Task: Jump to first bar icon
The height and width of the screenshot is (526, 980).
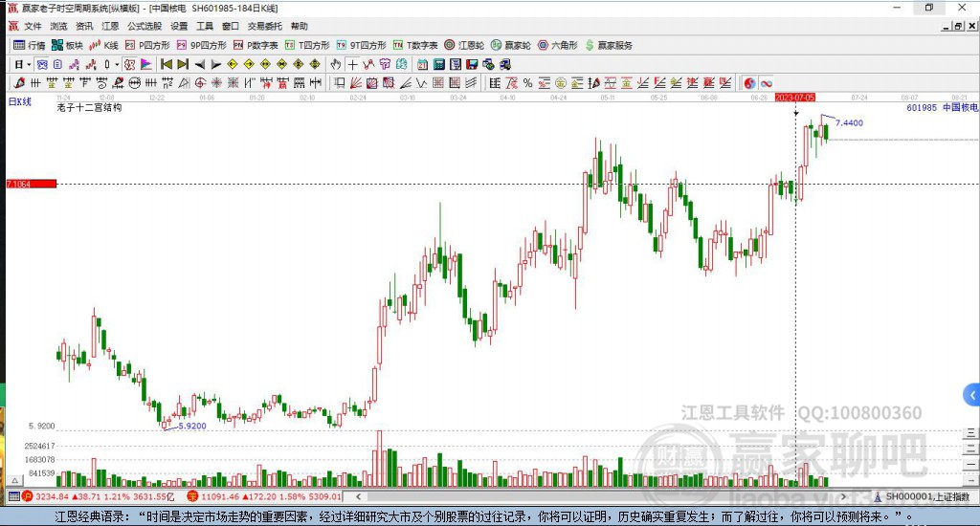Action: (167, 64)
